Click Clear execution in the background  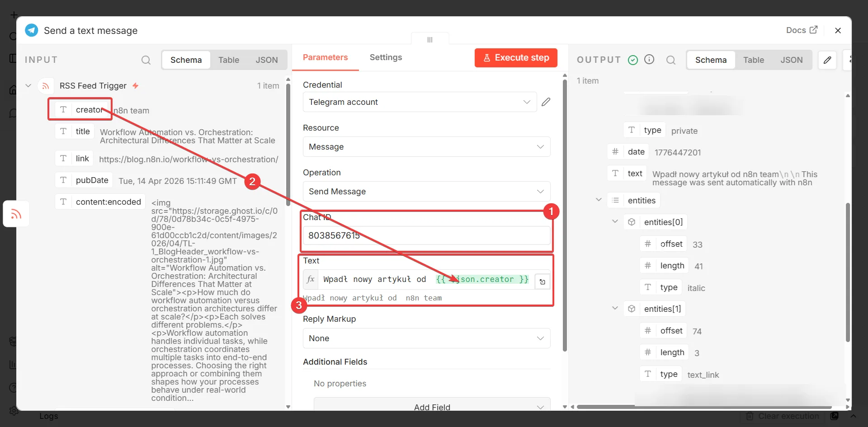783,416
